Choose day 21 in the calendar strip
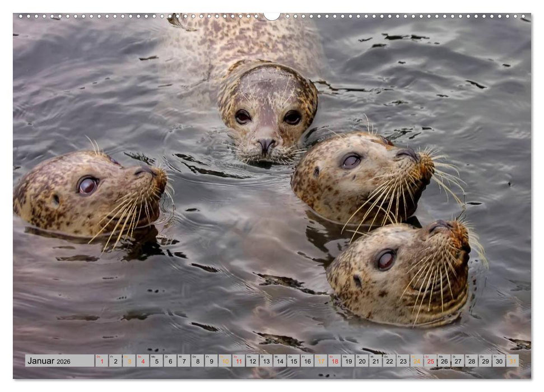The image size is (544, 392). pyautogui.click(x=375, y=361)
